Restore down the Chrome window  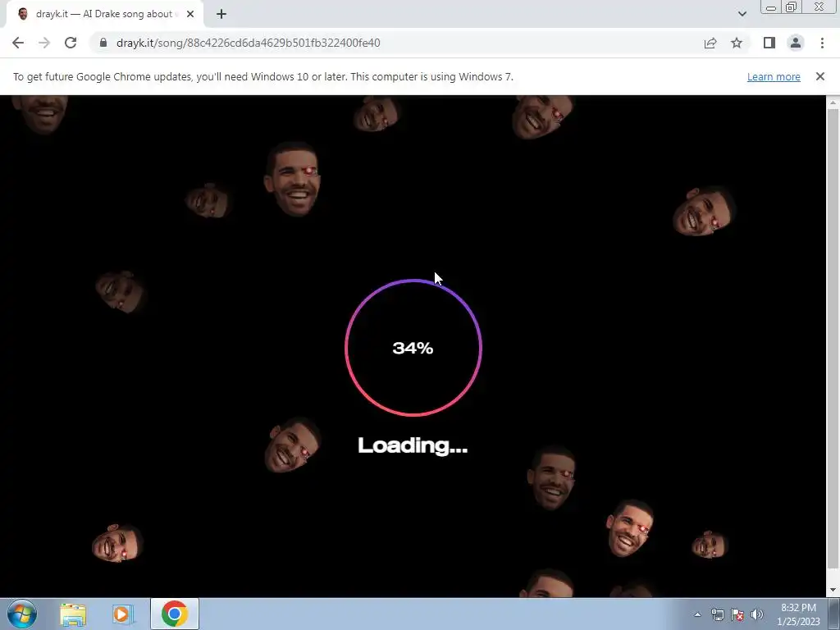click(791, 7)
